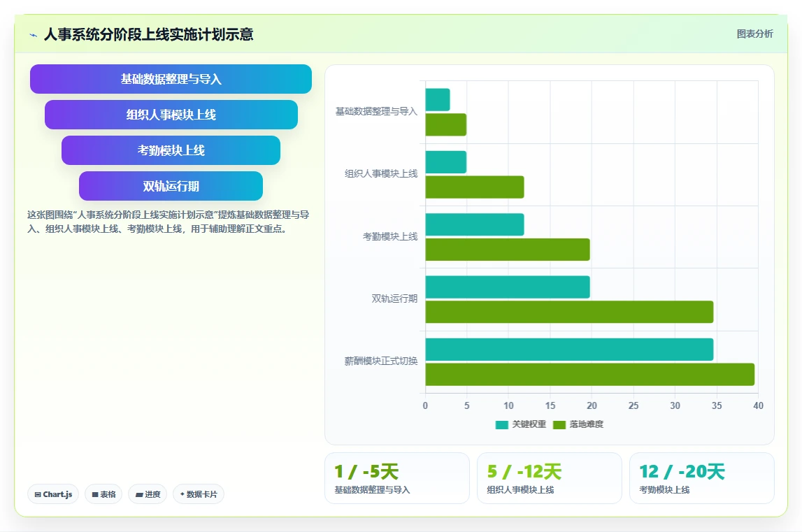Click the 考勤模块上线 green difficulty bar
This screenshot has width=802, height=532.
click(x=508, y=250)
